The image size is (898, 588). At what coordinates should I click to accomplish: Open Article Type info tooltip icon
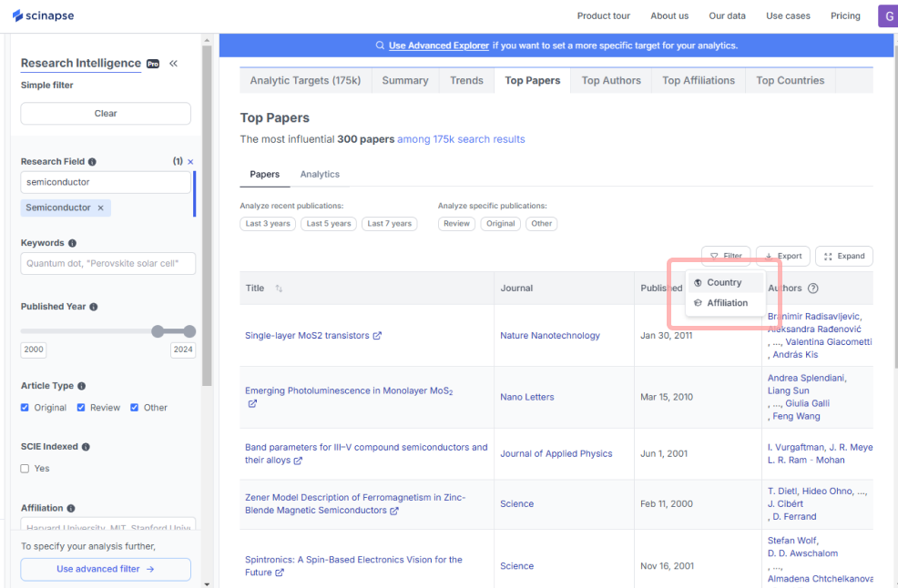tap(81, 387)
